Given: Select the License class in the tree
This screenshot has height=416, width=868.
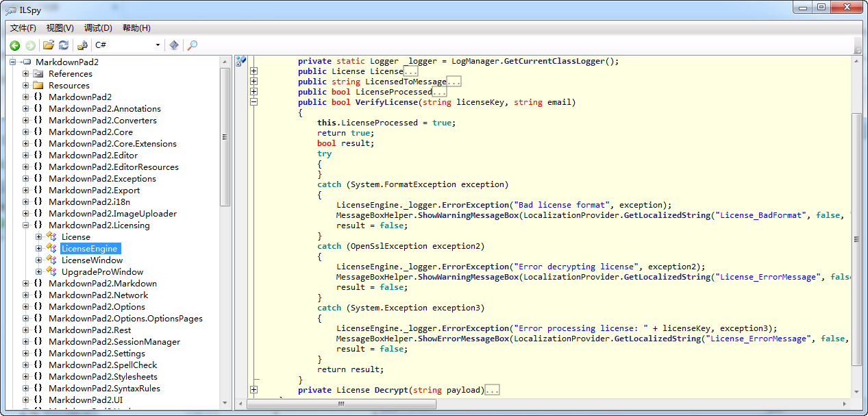Looking at the screenshot, I should pyautogui.click(x=76, y=237).
